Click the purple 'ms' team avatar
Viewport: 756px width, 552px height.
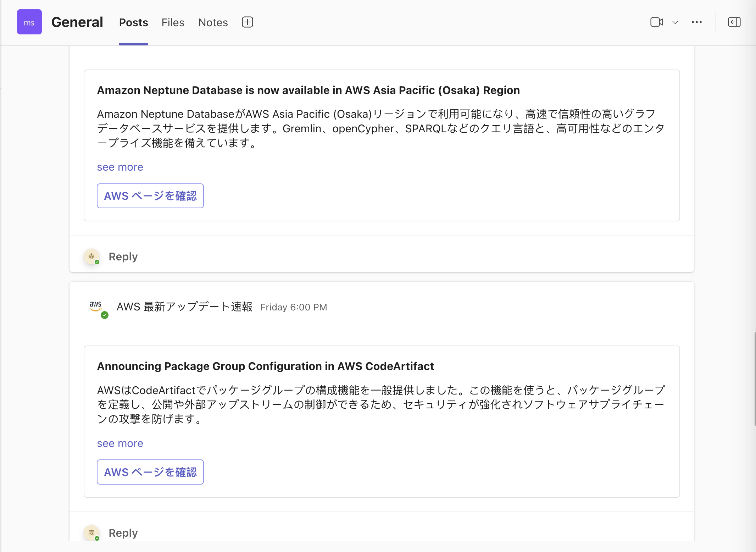pos(29,22)
